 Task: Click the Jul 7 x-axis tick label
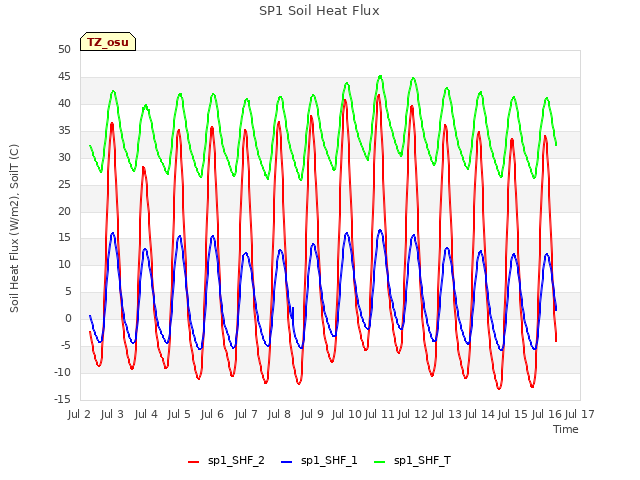click(x=246, y=414)
